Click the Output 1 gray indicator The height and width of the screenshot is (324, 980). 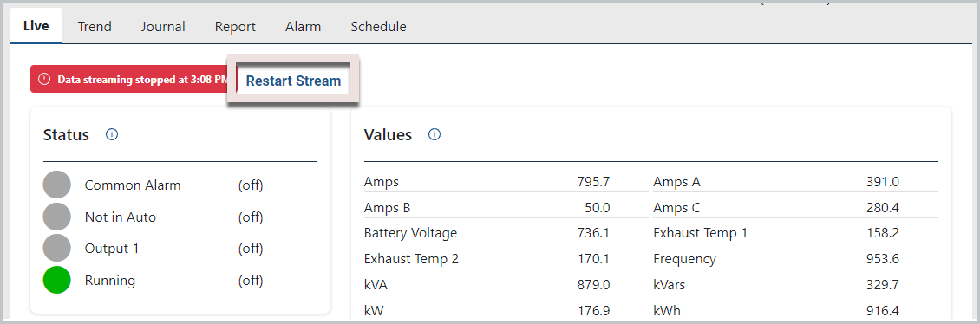click(x=57, y=249)
